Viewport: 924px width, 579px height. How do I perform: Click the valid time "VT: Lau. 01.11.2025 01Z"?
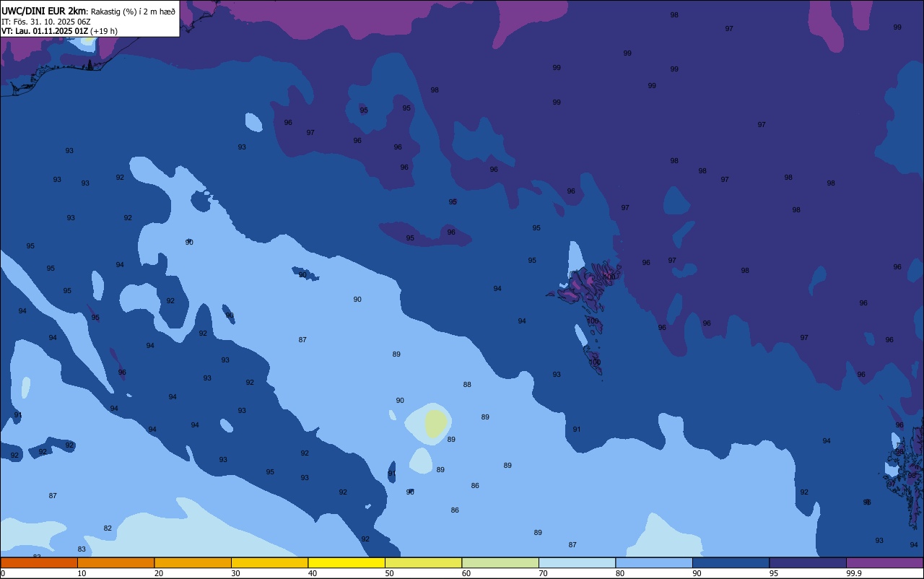[x=45, y=31]
